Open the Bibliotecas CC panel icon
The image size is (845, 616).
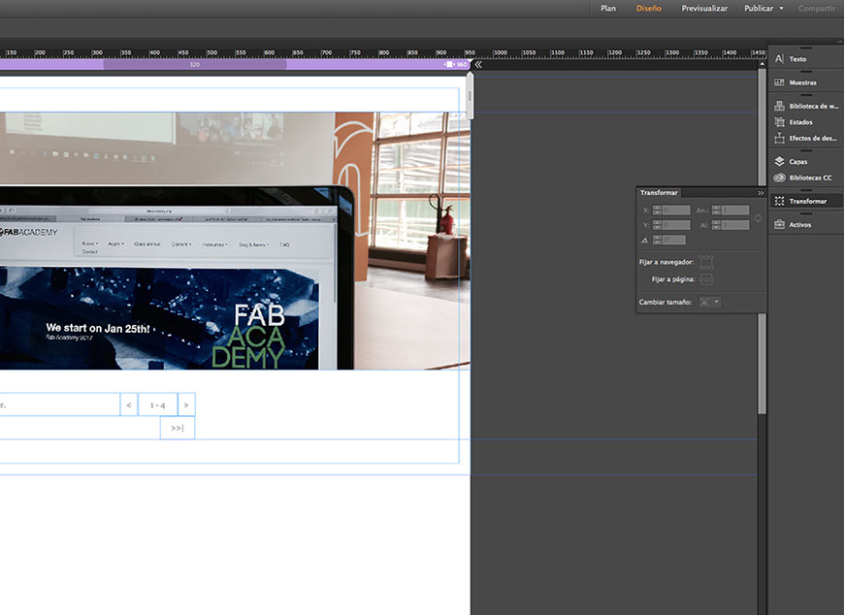(x=779, y=178)
